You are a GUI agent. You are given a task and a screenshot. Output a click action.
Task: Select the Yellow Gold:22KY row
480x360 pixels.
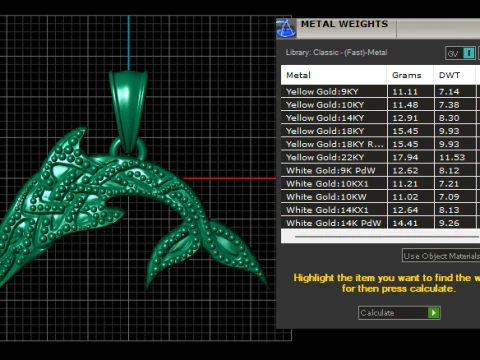pos(380,157)
